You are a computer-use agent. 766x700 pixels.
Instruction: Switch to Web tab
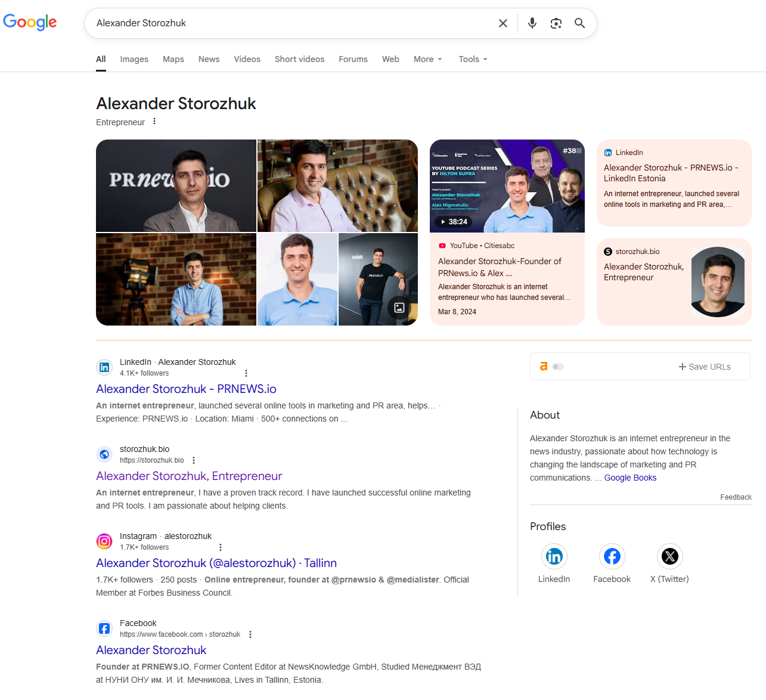390,59
